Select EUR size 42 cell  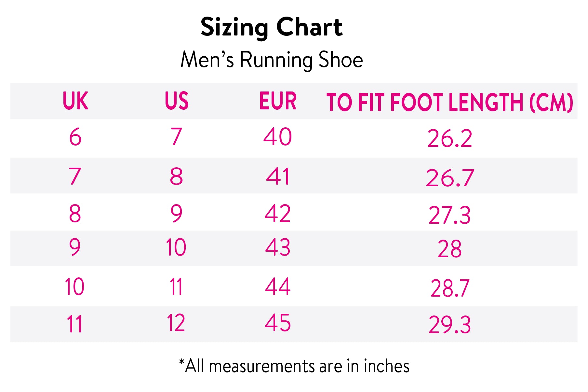(x=278, y=214)
